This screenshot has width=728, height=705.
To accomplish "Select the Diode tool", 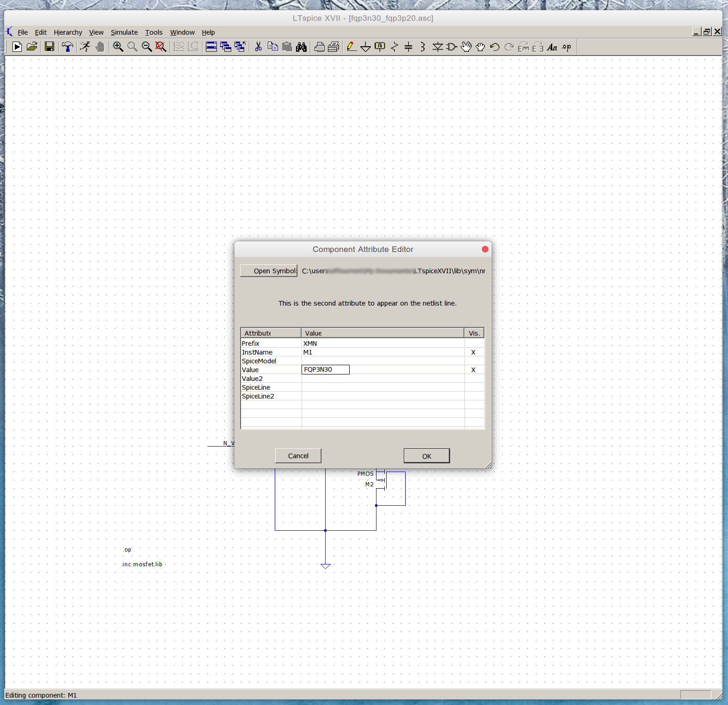I will [x=438, y=47].
